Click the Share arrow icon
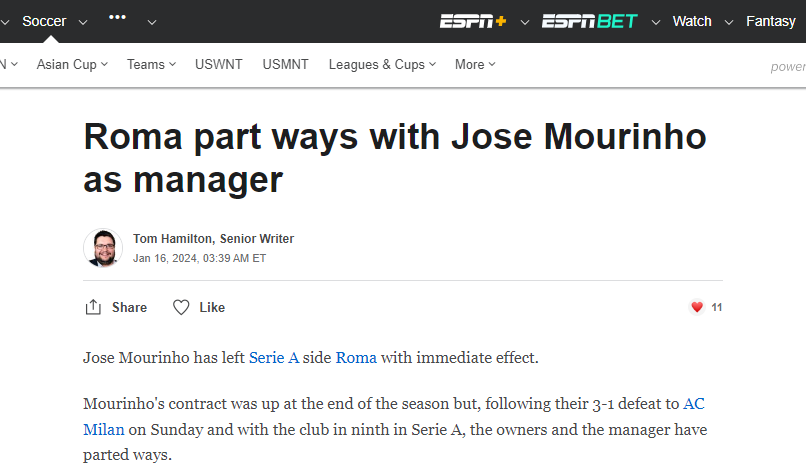806x473 pixels. coord(93,307)
